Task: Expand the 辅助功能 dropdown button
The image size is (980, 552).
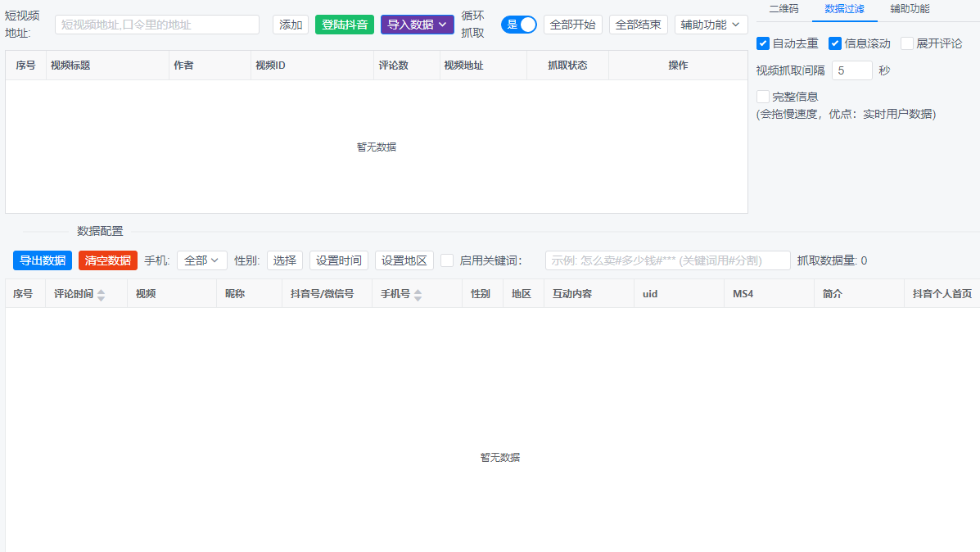Action: click(711, 25)
